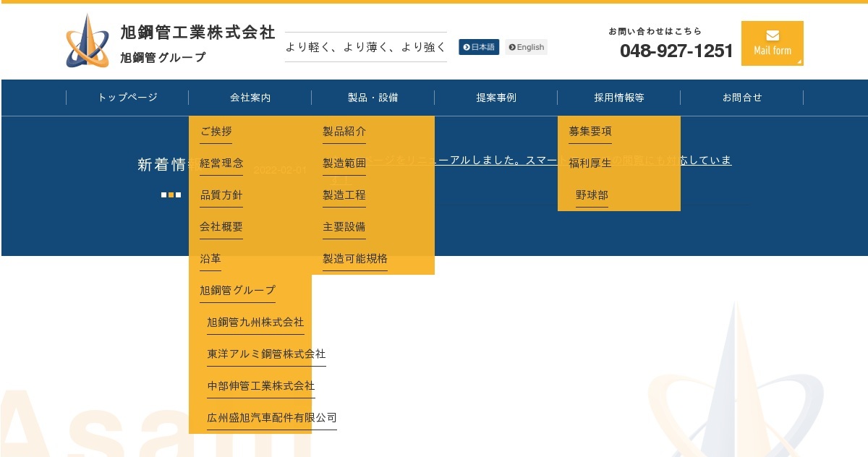Open the 製品・設備 menu
Image resolution: width=868 pixels, height=457 pixels.
373,98
